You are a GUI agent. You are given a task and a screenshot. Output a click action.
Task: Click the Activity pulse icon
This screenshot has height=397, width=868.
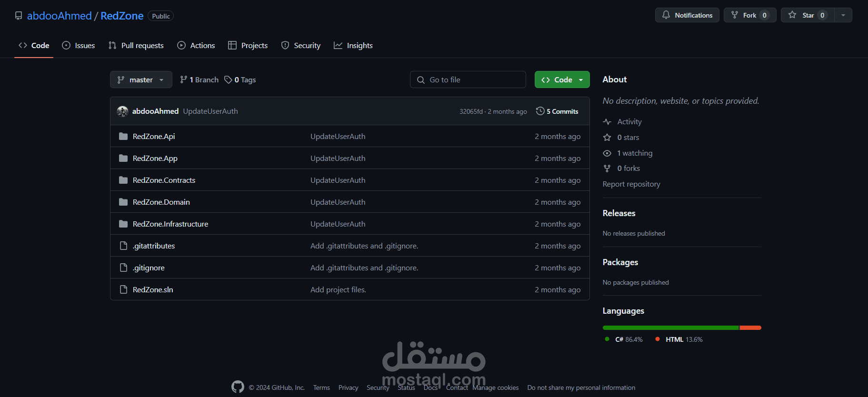click(x=607, y=122)
